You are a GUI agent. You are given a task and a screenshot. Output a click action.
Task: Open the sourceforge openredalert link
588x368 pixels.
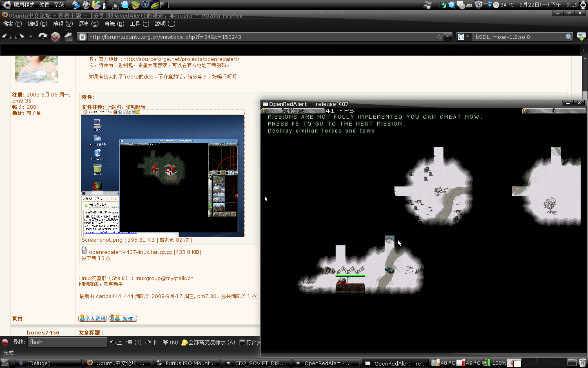[181, 59]
